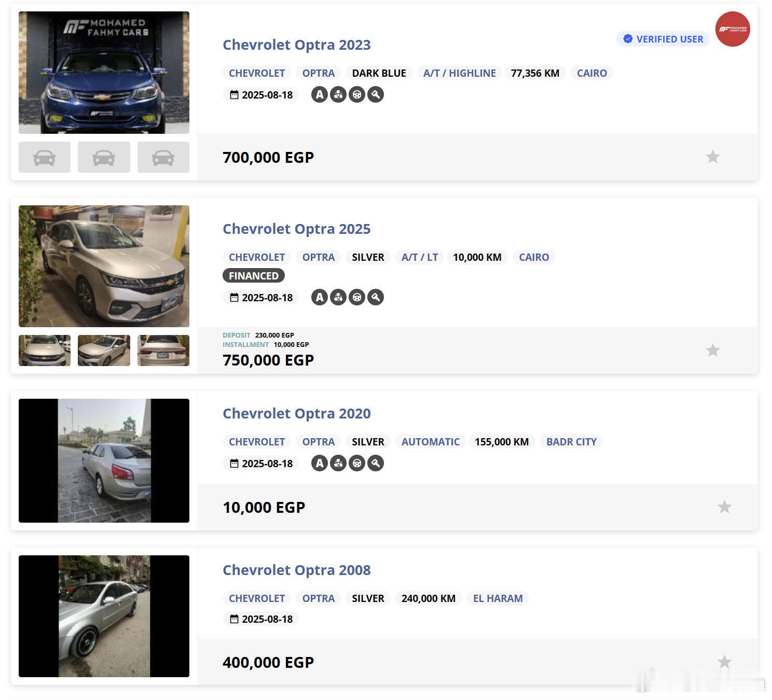This screenshot has height=700, width=772.
Task: Click 750,000 EGP price
Action: pos(268,360)
